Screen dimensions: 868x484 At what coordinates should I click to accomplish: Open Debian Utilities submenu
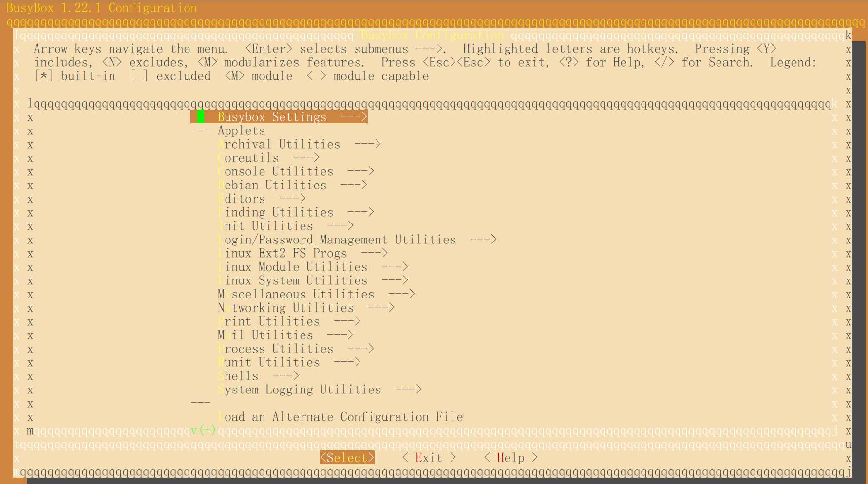coord(292,185)
